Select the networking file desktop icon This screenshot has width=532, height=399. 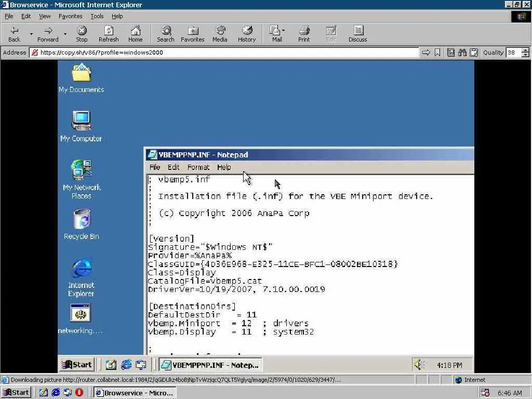[81, 319]
